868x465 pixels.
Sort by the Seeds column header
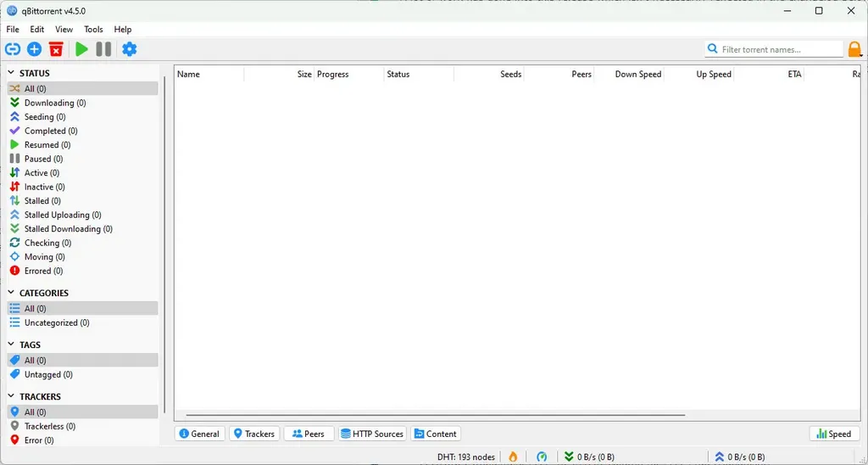(489, 75)
